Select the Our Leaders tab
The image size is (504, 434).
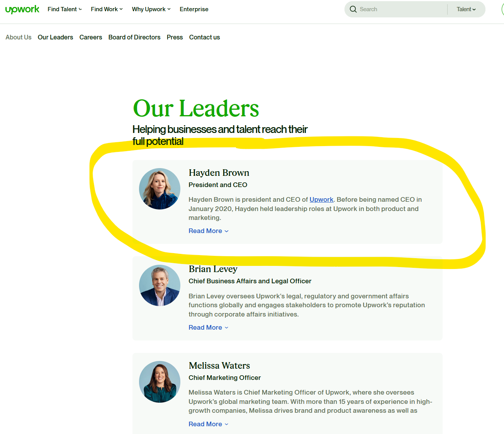[55, 37]
